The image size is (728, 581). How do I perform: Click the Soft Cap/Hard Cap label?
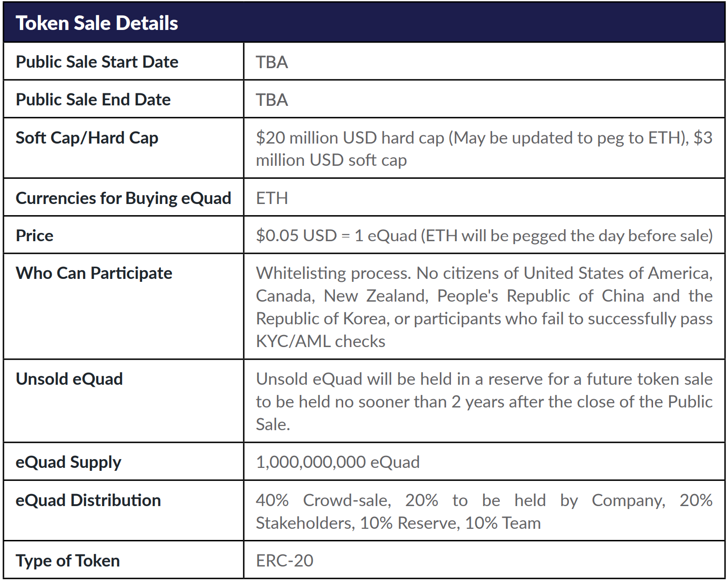click(x=87, y=138)
